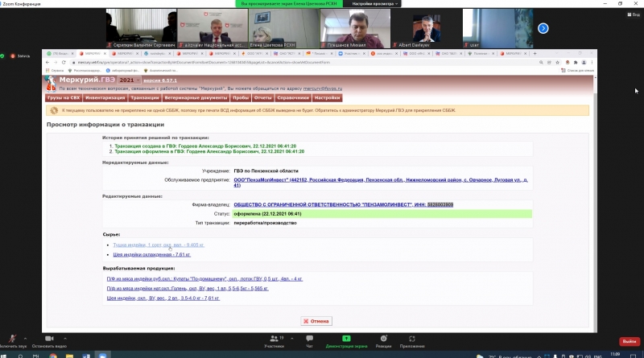Open zoom magnifier icon in address bar
This screenshot has width=644, height=358.
541,63
